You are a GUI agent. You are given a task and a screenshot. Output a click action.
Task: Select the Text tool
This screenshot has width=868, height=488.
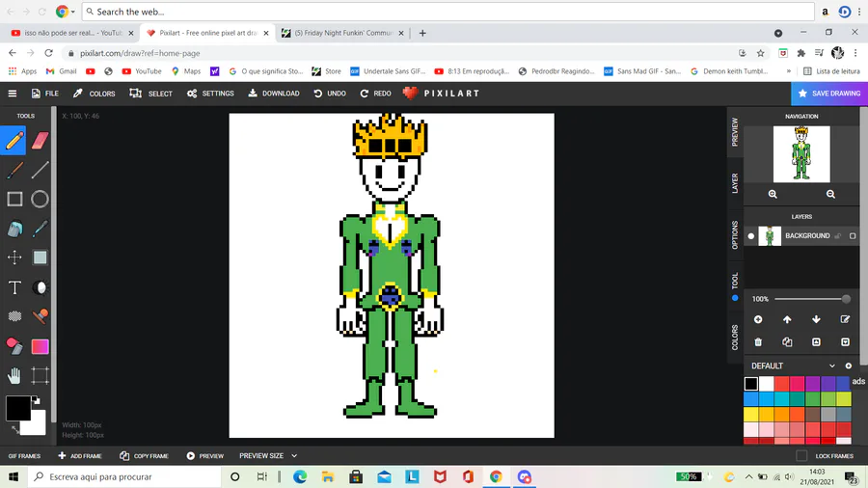point(14,287)
